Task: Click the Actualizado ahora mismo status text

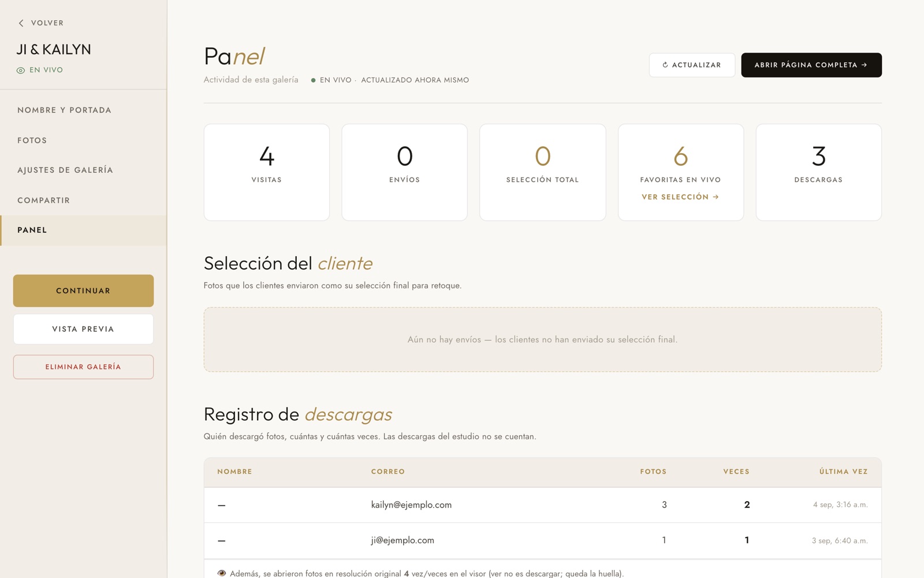Action: point(415,80)
